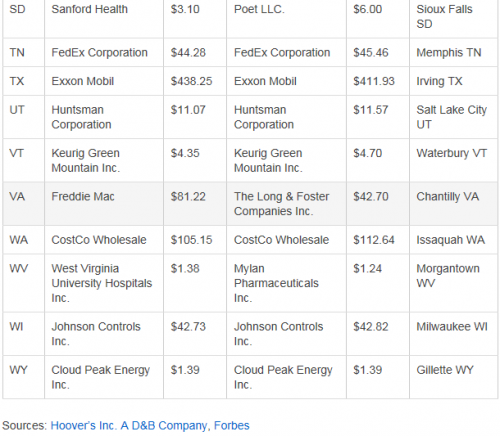Click the Milwaukee WI cell
Image resolution: width=500 pixels, height=436 pixels.
(x=454, y=334)
